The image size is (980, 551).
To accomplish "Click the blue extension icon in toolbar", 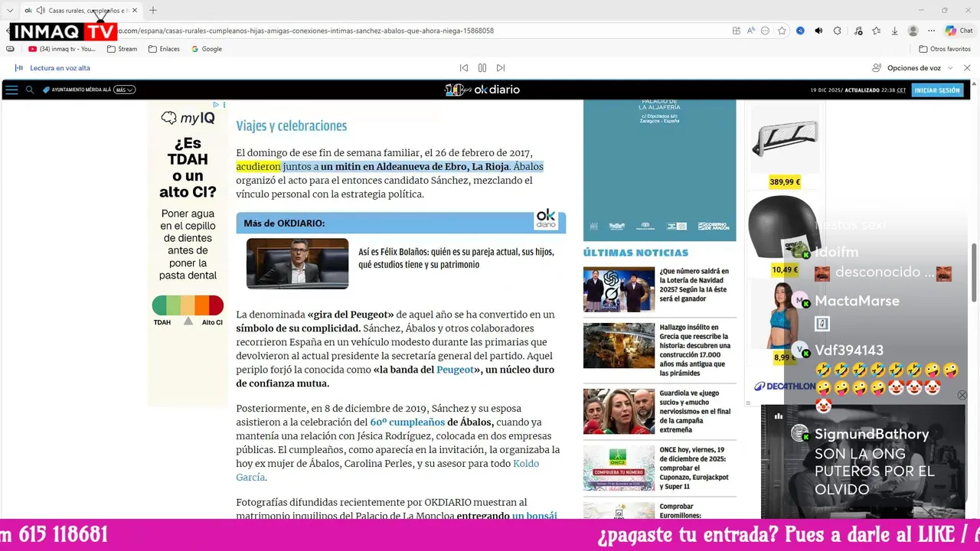I will tap(800, 31).
